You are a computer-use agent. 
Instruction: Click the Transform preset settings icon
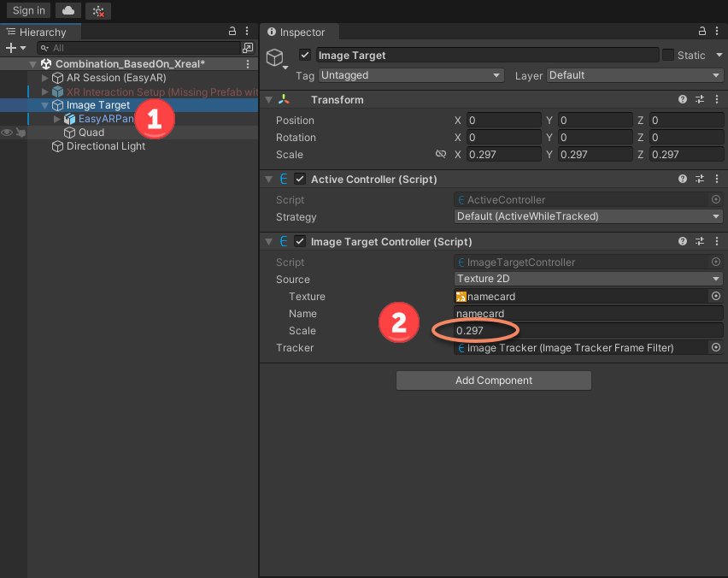[700, 100]
